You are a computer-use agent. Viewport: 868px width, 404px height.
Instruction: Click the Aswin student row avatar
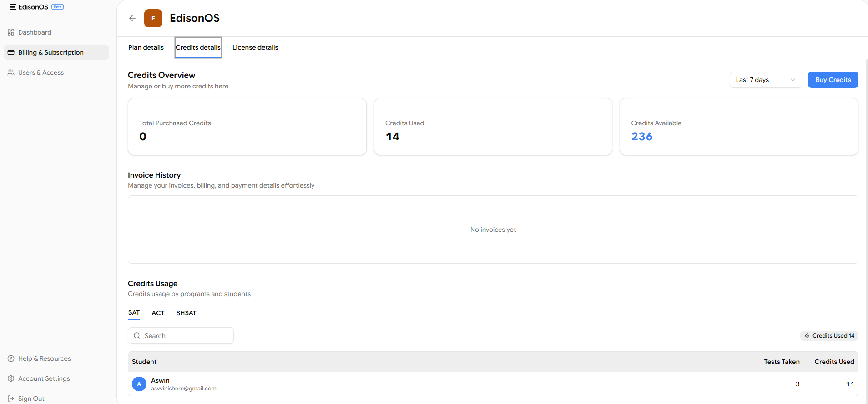tap(139, 384)
